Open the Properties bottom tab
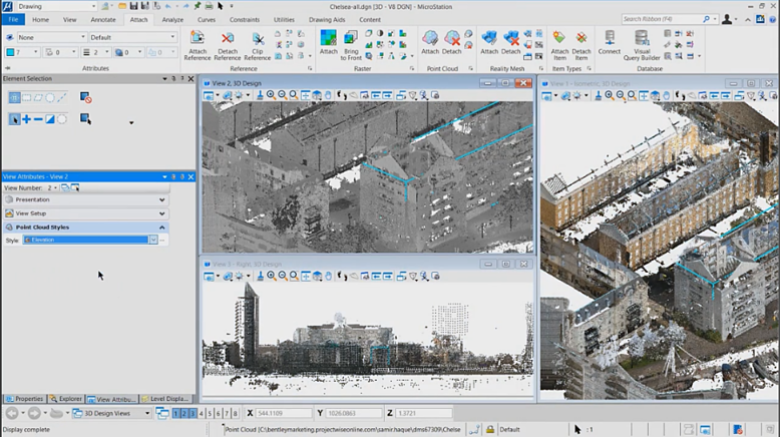 24,399
